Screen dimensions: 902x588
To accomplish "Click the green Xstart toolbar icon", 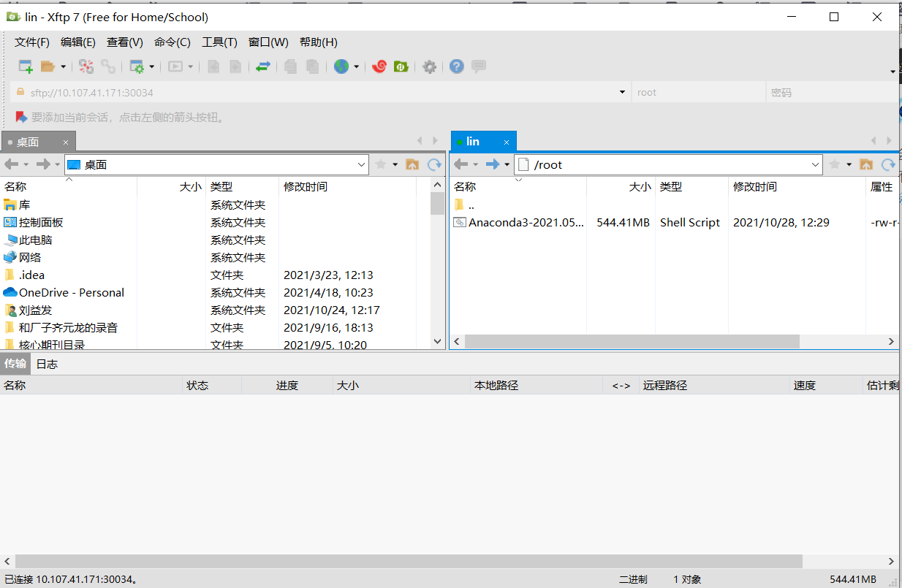I will [401, 66].
